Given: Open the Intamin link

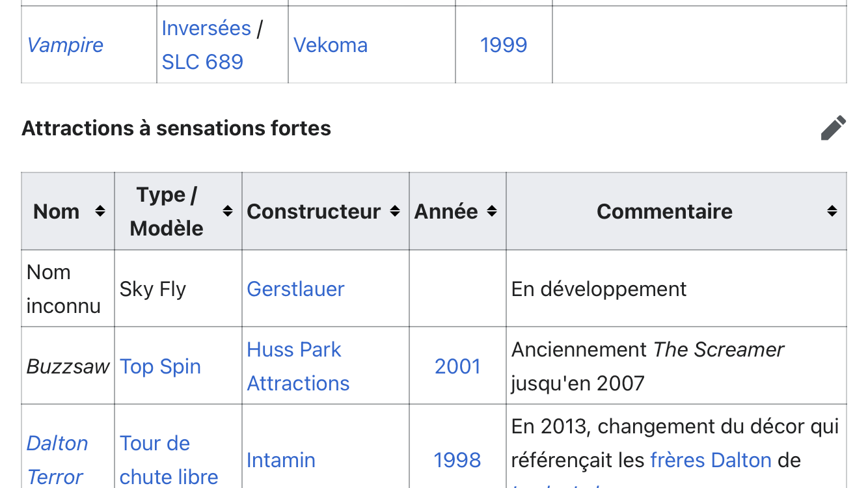Looking at the screenshot, I should (280, 461).
